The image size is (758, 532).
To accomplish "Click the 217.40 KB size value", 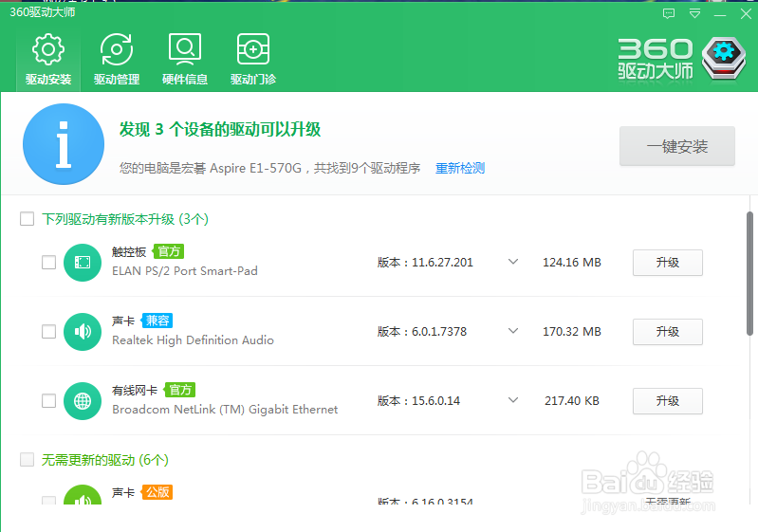I will click(x=572, y=400).
